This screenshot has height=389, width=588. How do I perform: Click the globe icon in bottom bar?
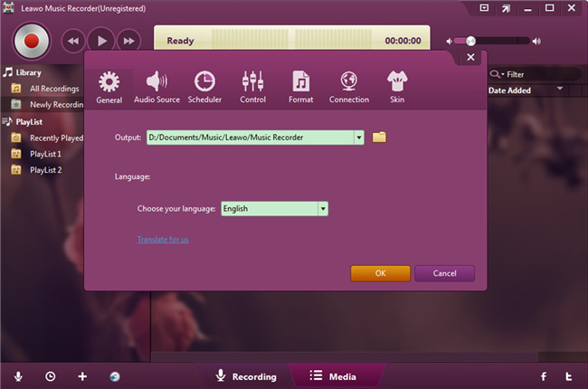(115, 376)
